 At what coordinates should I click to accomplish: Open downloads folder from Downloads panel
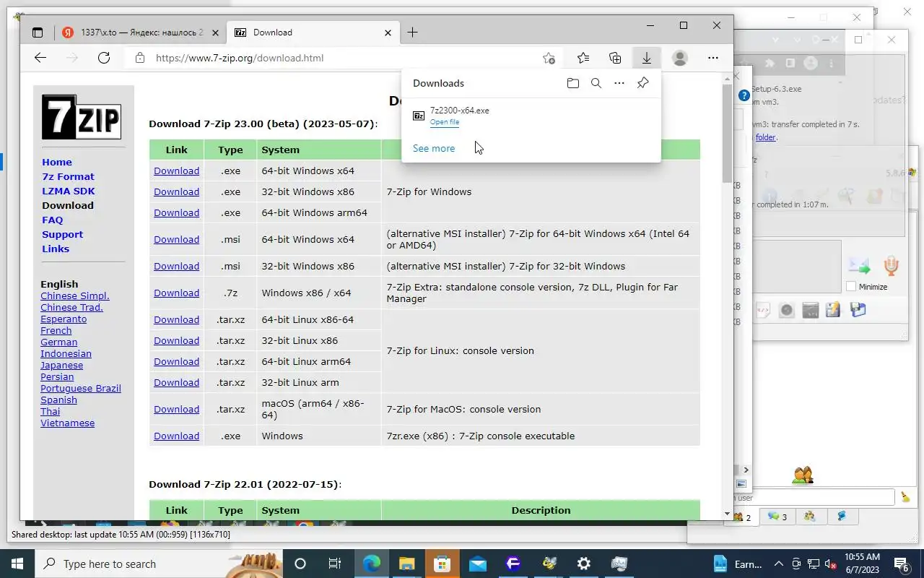point(573,83)
